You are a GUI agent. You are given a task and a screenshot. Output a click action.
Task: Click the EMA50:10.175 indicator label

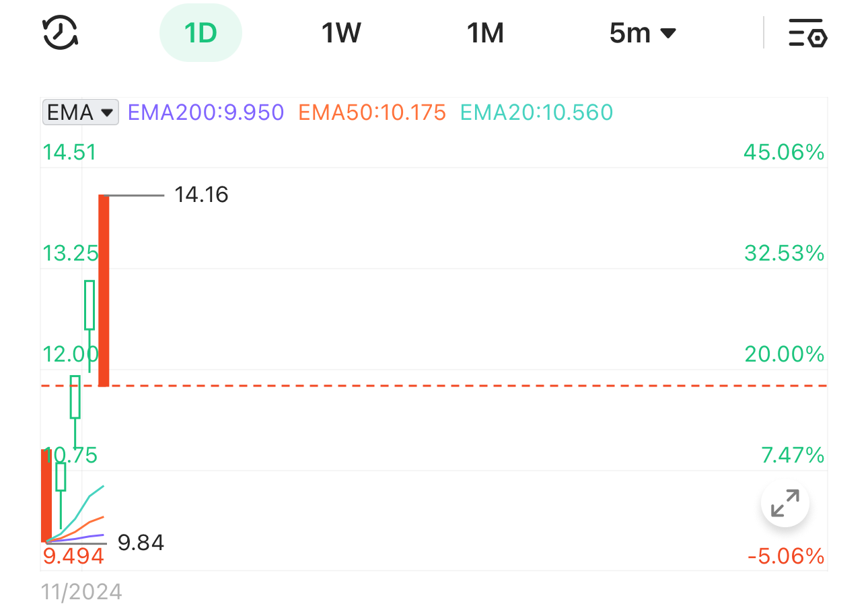tap(372, 112)
